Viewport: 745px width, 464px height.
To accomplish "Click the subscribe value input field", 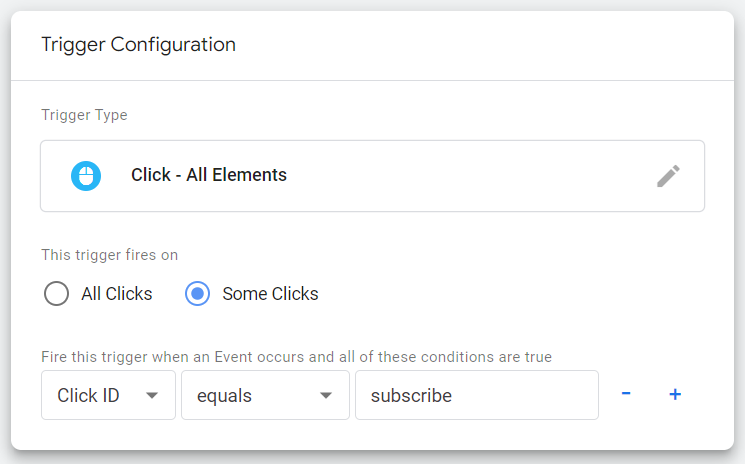I will click(x=476, y=395).
